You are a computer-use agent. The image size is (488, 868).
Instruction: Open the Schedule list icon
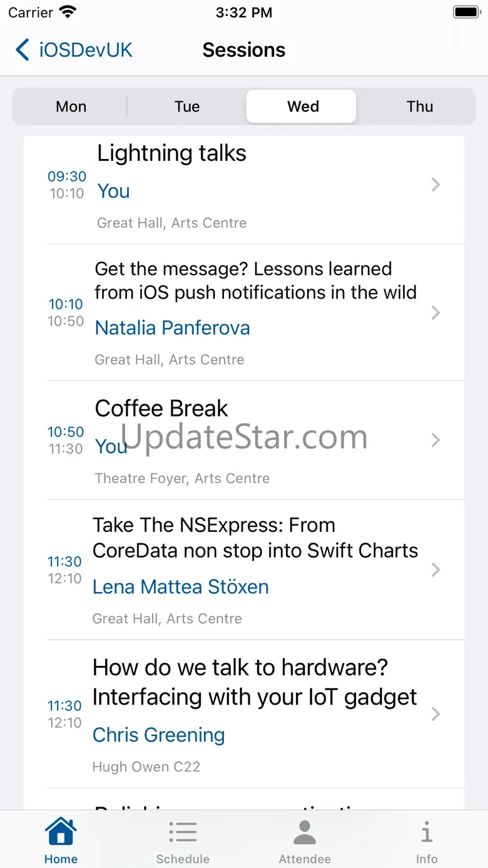coord(183,832)
